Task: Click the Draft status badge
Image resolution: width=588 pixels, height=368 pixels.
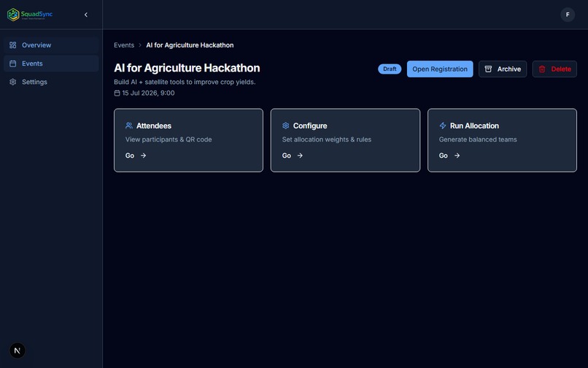Action: click(390, 69)
